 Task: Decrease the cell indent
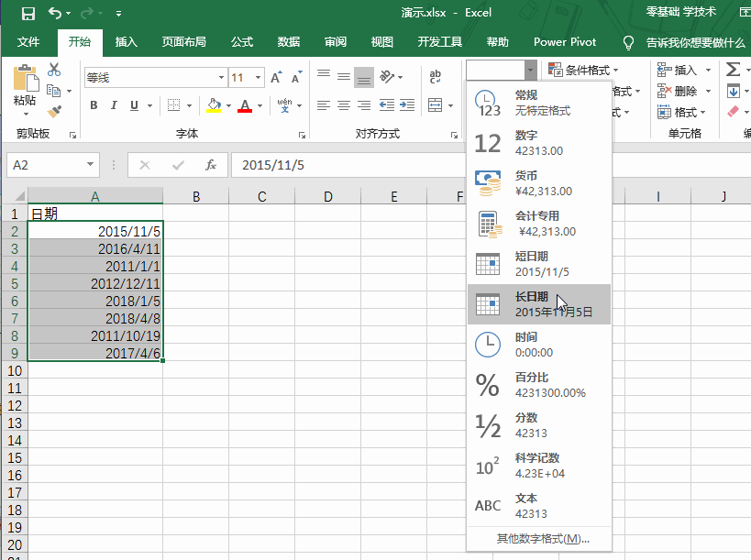coord(387,105)
